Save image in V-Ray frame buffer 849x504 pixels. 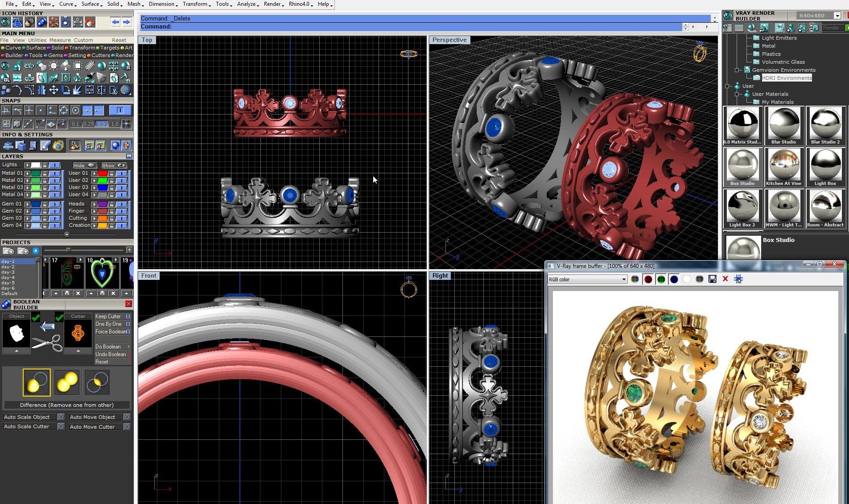(x=712, y=279)
